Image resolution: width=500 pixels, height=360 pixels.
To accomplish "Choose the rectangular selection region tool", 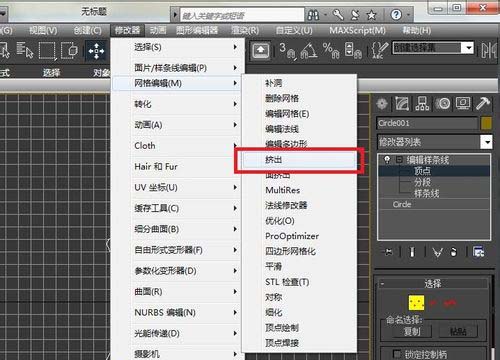I will (47, 51).
